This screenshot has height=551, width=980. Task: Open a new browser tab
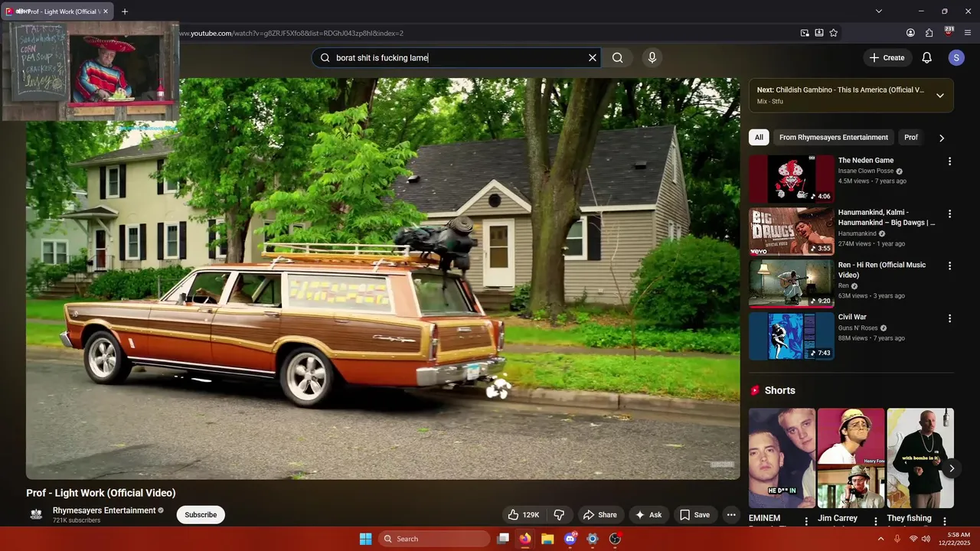point(125,11)
